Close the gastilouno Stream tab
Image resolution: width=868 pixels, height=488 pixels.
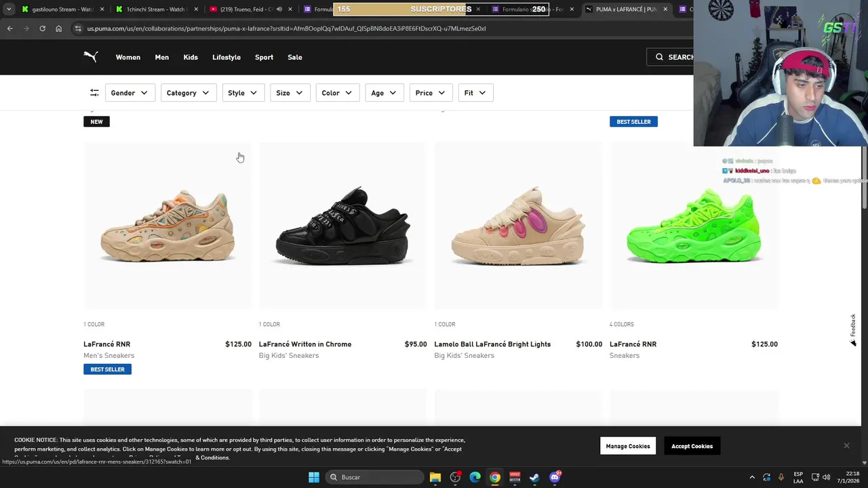coord(102,9)
